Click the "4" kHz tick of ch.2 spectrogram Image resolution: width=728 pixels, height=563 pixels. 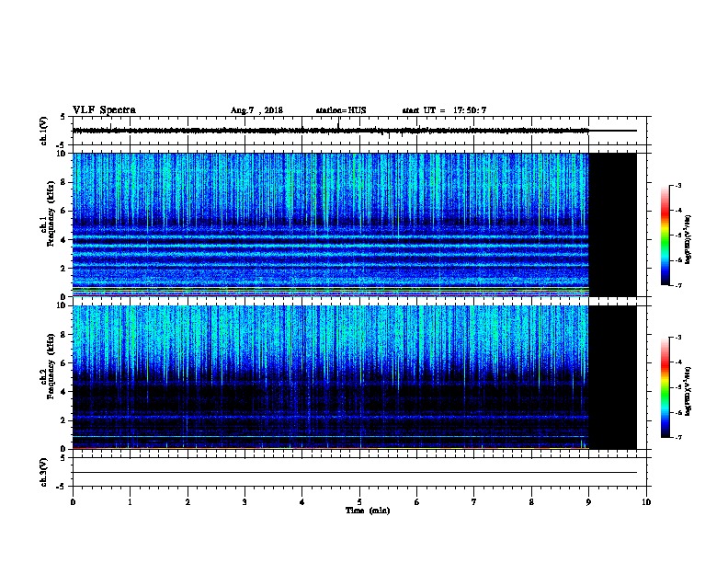coord(65,392)
